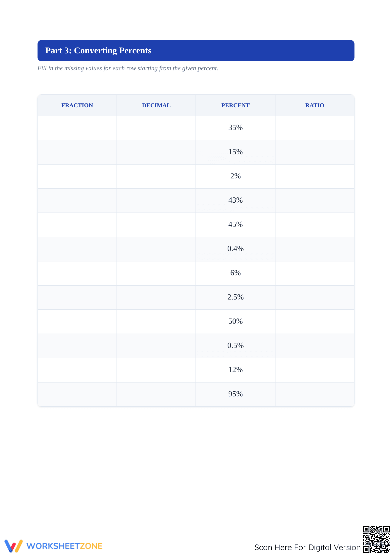Click the empty decimal cell for 15%
Image resolution: width=392 pixels, height=555 pixels.
click(156, 152)
